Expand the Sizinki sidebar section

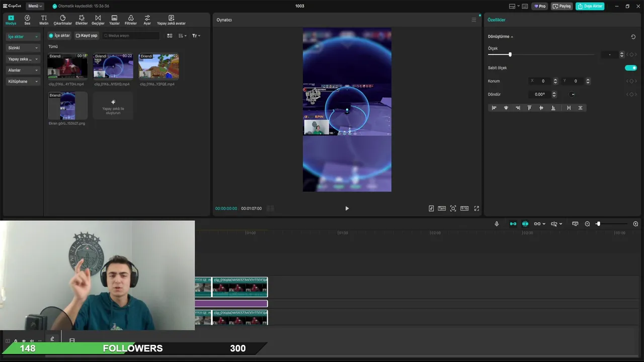pos(23,48)
